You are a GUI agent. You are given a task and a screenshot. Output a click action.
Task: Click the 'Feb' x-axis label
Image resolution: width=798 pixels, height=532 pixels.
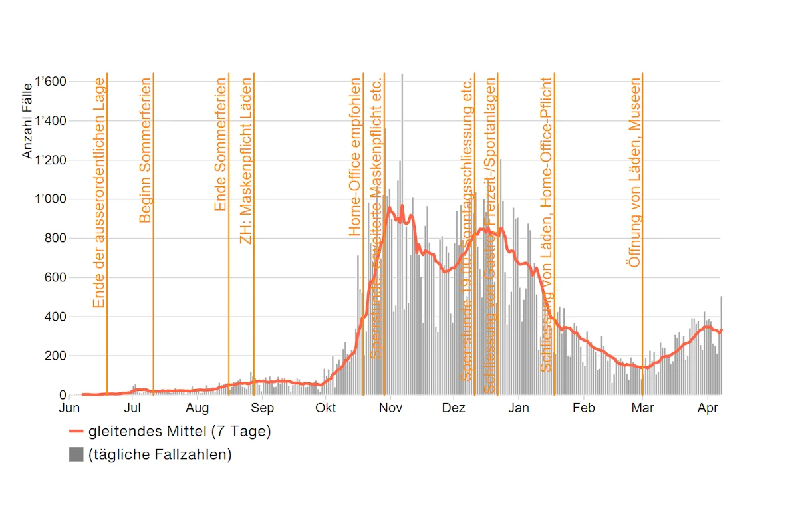pyautogui.click(x=584, y=408)
